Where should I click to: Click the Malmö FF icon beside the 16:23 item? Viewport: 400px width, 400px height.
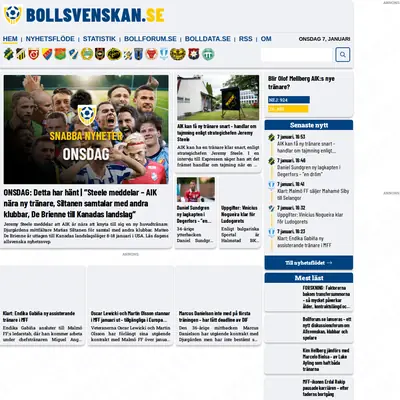[x=271, y=232]
